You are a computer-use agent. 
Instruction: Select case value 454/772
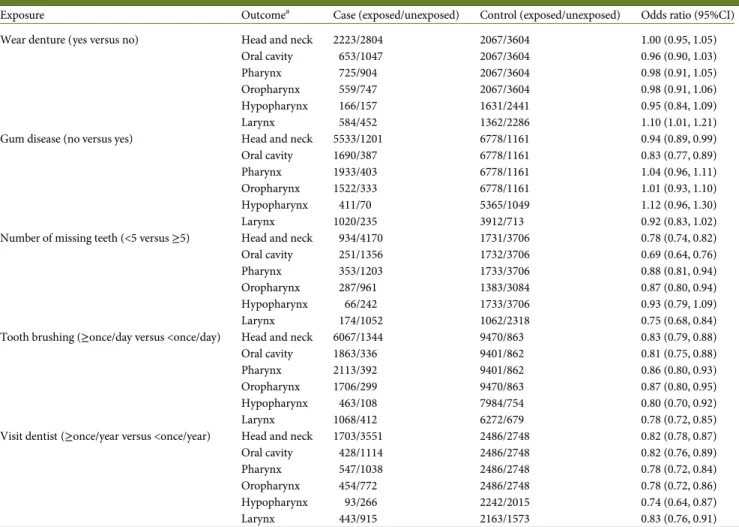358,486
